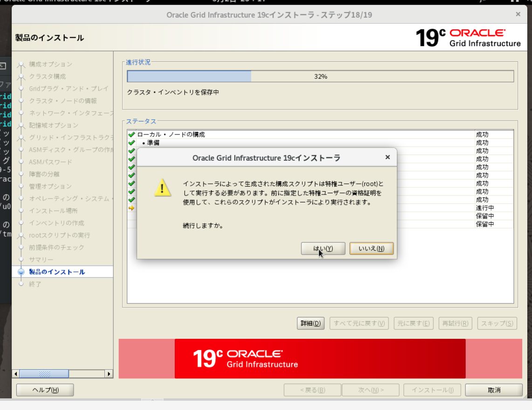Select グリッド・インフラストラクチャ step in sidebar
This screenshot has height=410, width=532.
click(x=71, y=137)
